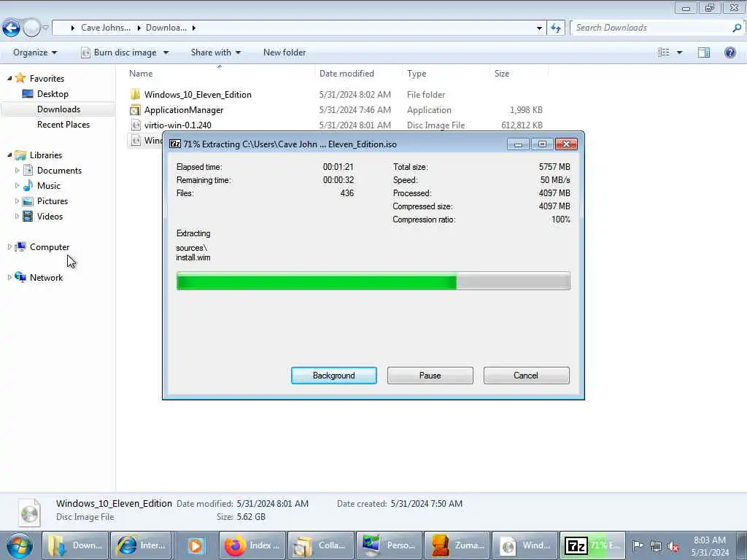747x560 pixels.
Task: Select Downloads in Favorites
Action: coord(58,109)
